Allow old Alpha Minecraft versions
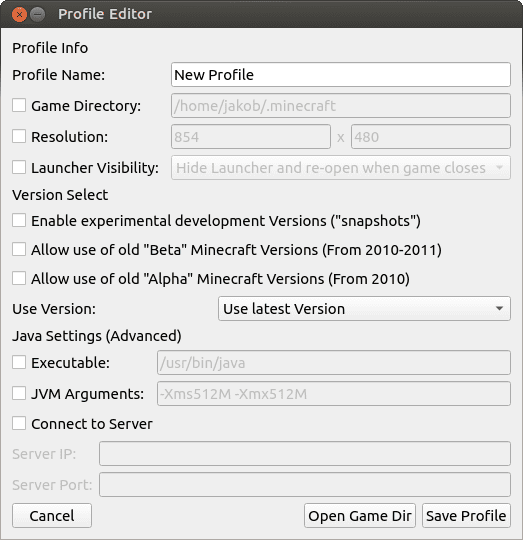523x540 pixels. (19, 278)
